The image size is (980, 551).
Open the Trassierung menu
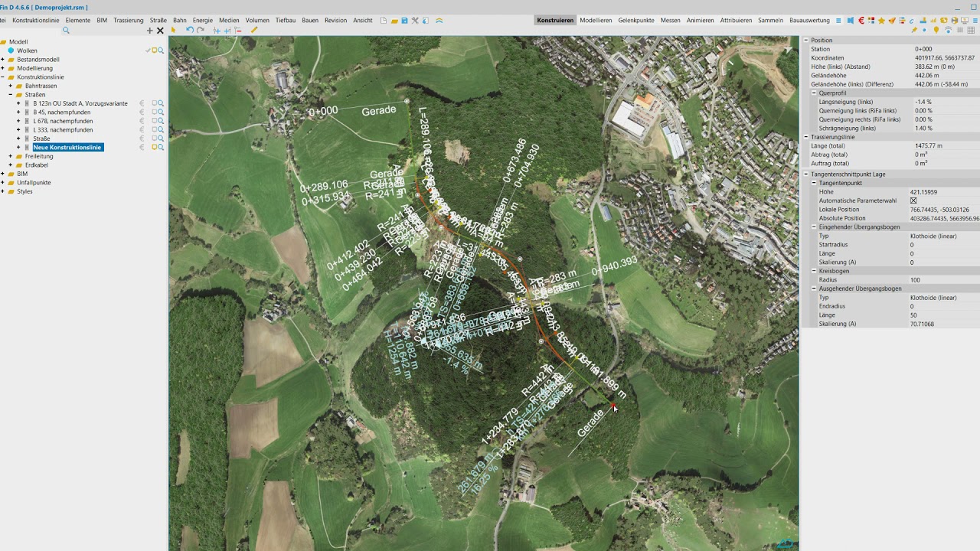tap(129, 21)
